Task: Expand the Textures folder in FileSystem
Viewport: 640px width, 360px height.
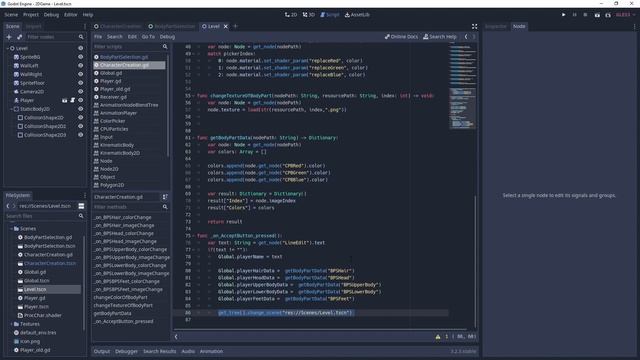Action: pyautogui.click(x=11, y=324)
